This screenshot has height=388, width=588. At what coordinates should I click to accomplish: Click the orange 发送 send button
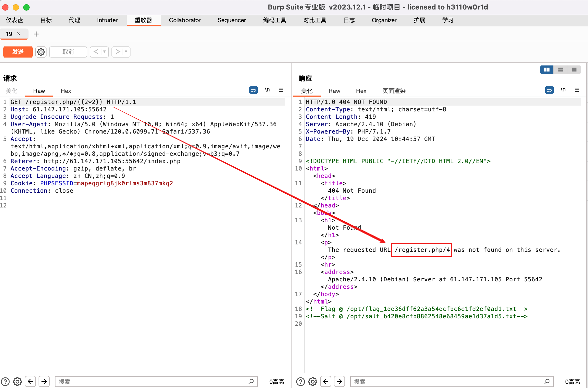tap(18, 52)
